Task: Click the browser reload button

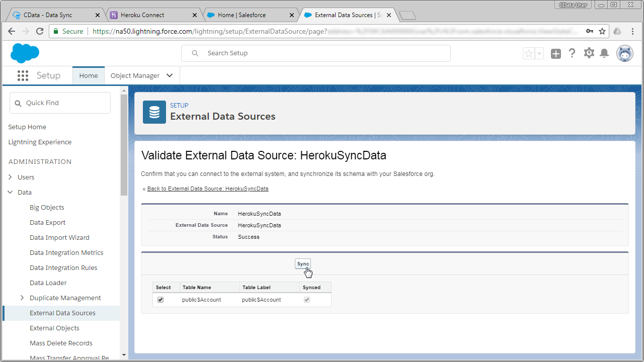Action: (40, 31)
